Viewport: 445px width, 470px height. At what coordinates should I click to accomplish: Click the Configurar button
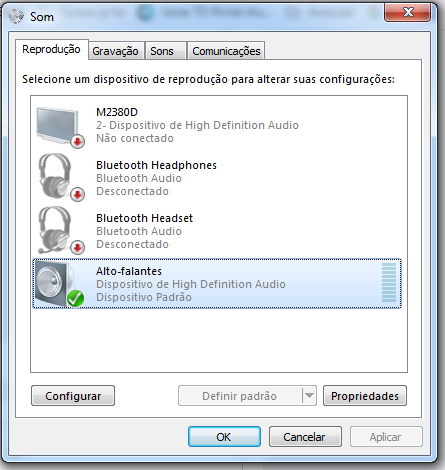[x=73, y=396]
